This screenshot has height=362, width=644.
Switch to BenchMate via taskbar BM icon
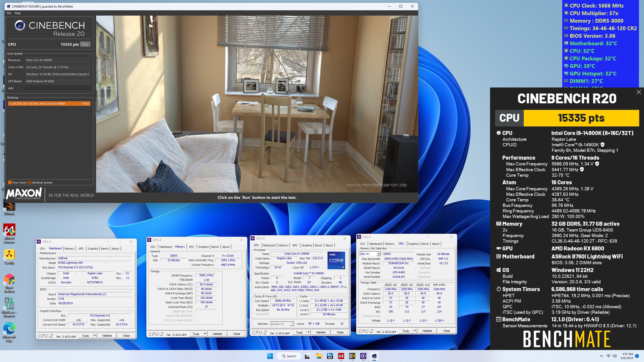pyautogui.click(x=352, y=356)
